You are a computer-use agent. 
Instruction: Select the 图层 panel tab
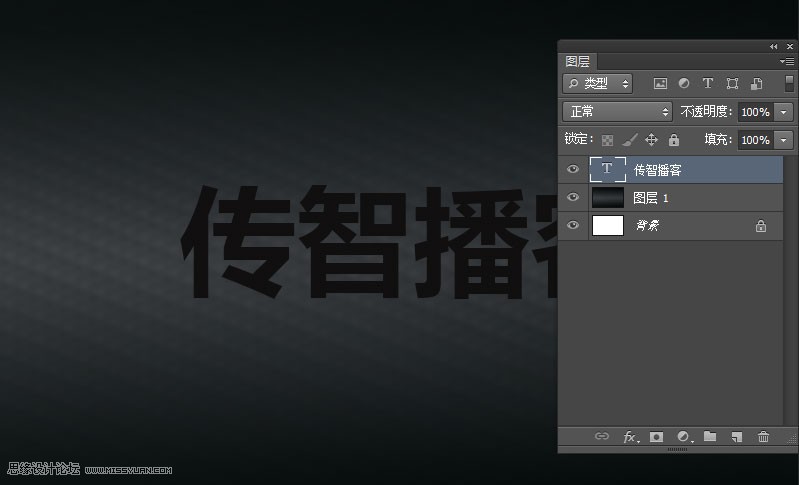[578, 62]
